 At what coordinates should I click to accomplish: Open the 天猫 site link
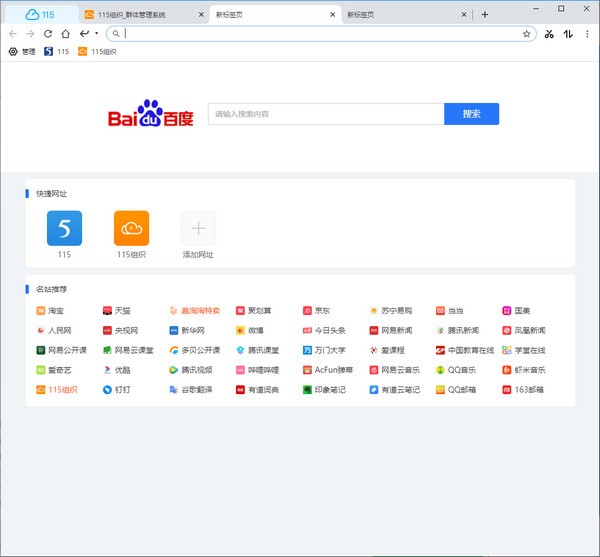point(117,311)
